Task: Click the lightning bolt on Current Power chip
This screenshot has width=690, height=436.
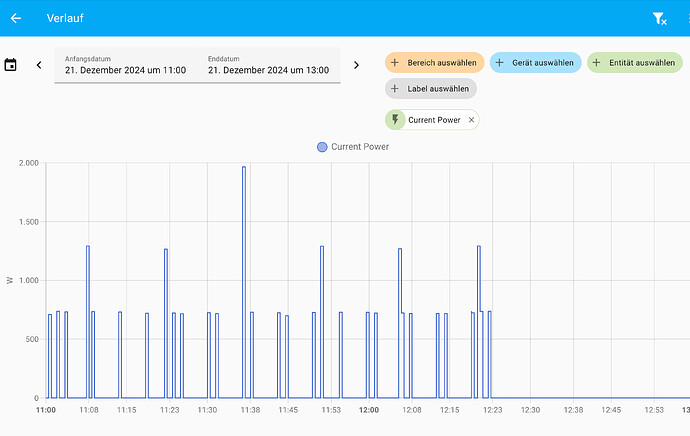Action: coord(395,119)
